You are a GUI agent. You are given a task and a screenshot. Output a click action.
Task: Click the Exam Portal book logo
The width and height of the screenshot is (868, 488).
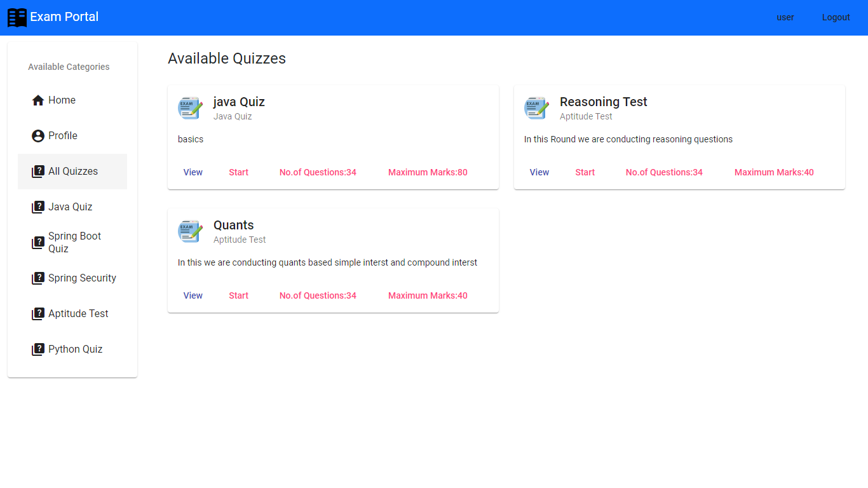17,17
